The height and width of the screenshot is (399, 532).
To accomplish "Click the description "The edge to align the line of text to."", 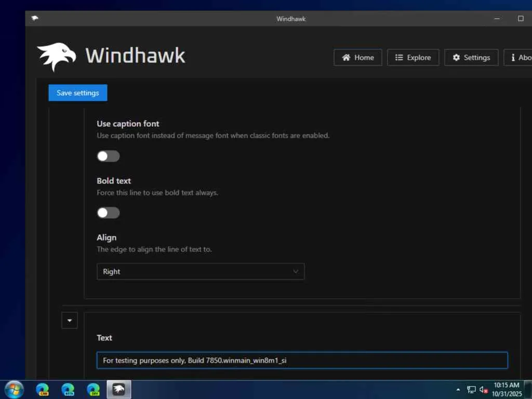I will point(154,249).
